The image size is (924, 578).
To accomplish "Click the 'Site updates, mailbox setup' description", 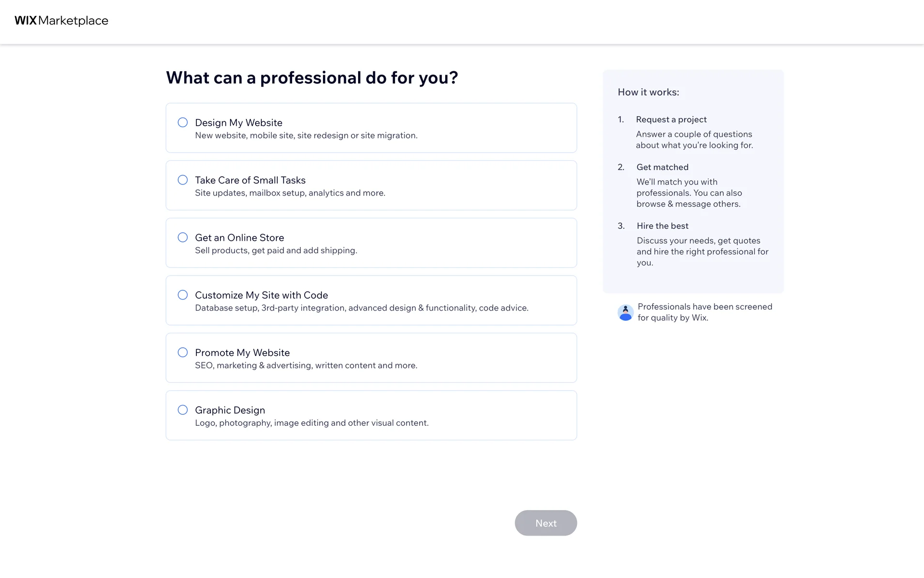I will 290,193.
